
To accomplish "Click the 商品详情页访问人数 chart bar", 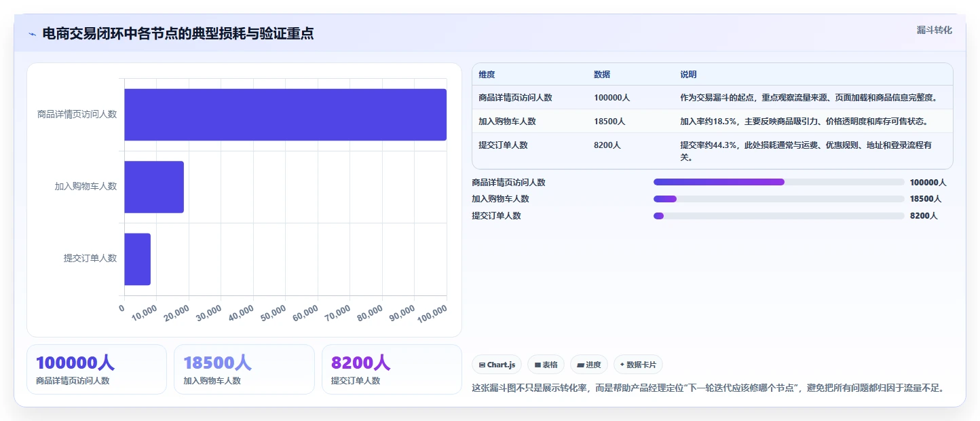I will pyautogui.click(x=285, y=115).
